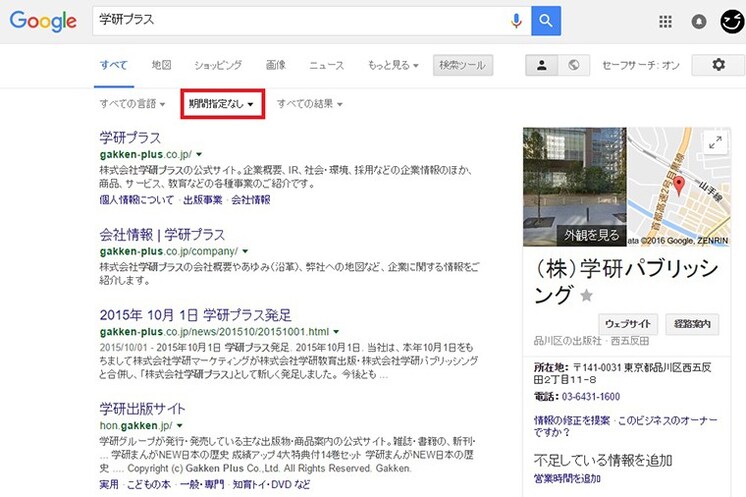Select the すべて tab

(x=114, y=65)
